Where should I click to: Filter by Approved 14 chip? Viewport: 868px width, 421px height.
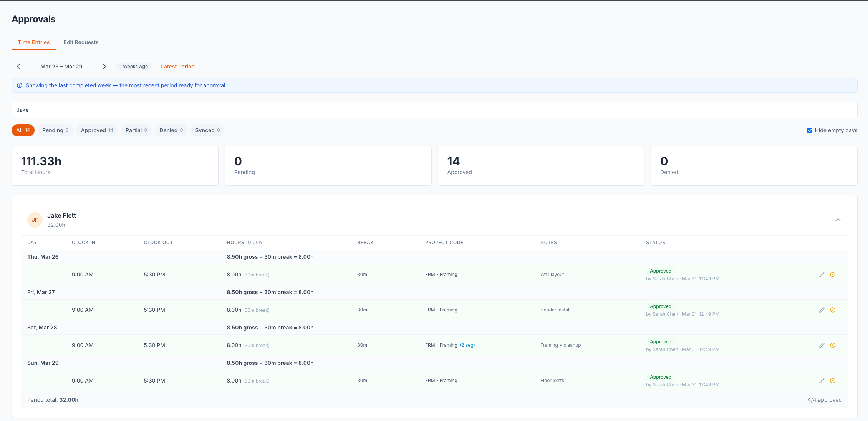point(97,130)
